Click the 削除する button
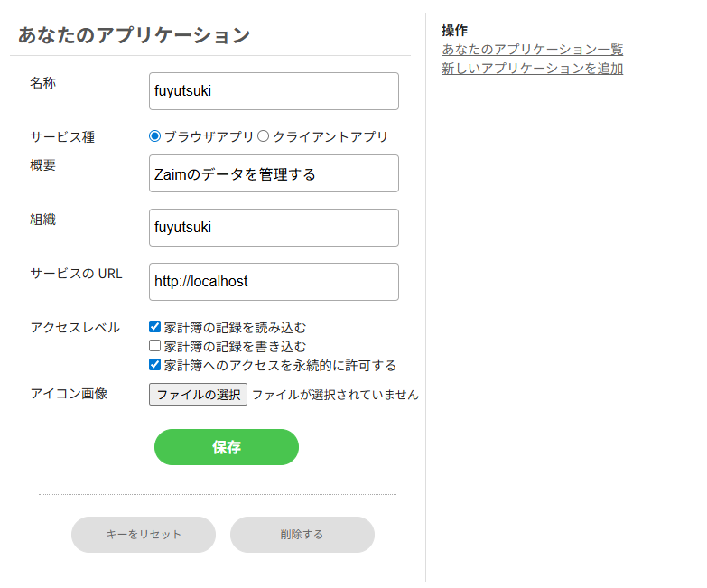Image resolution: width=707 pixels, height=588 pixels. point(302,535)
